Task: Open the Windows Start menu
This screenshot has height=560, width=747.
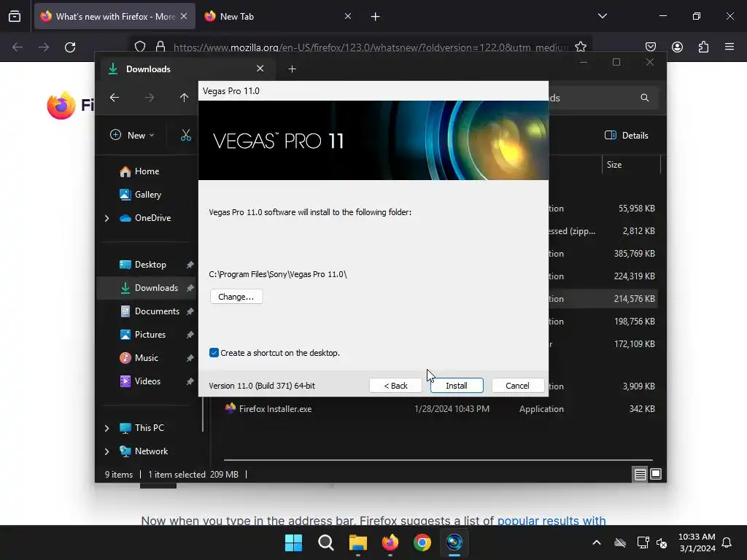Action: click(293, 542)
